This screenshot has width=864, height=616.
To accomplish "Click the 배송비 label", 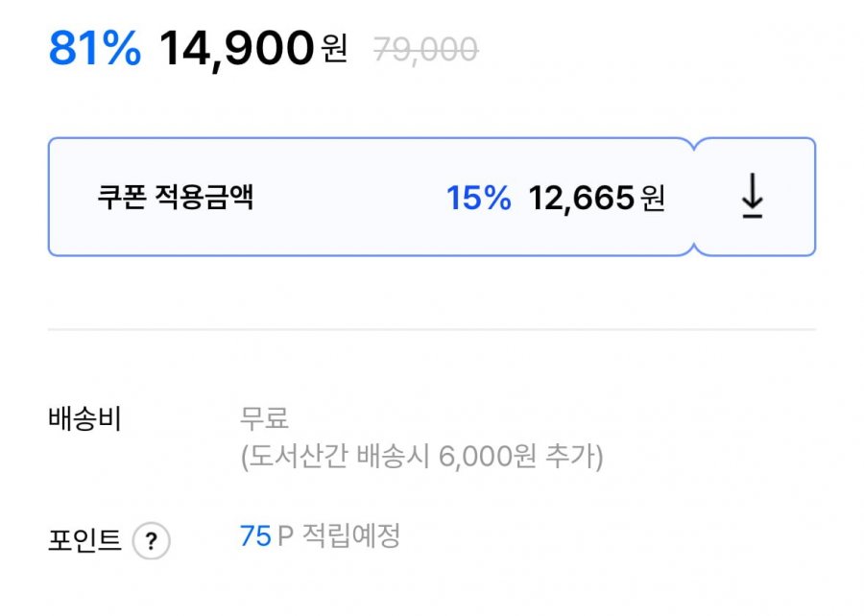I will pos(84,419).
